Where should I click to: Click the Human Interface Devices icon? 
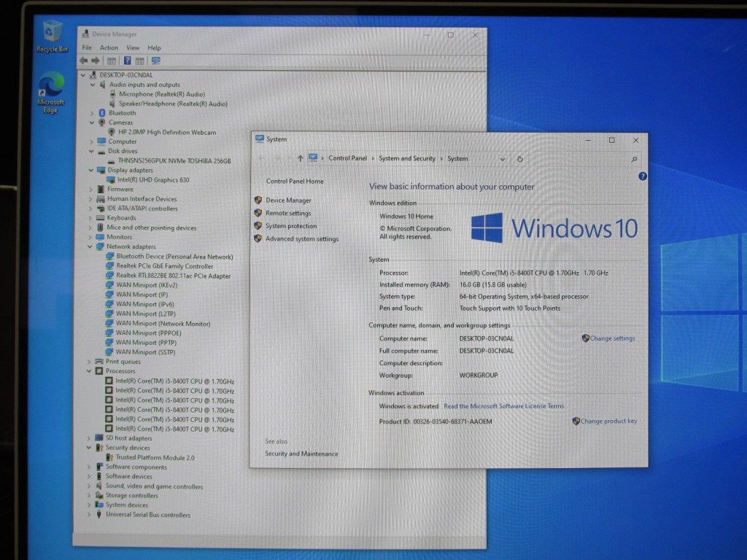101,198
